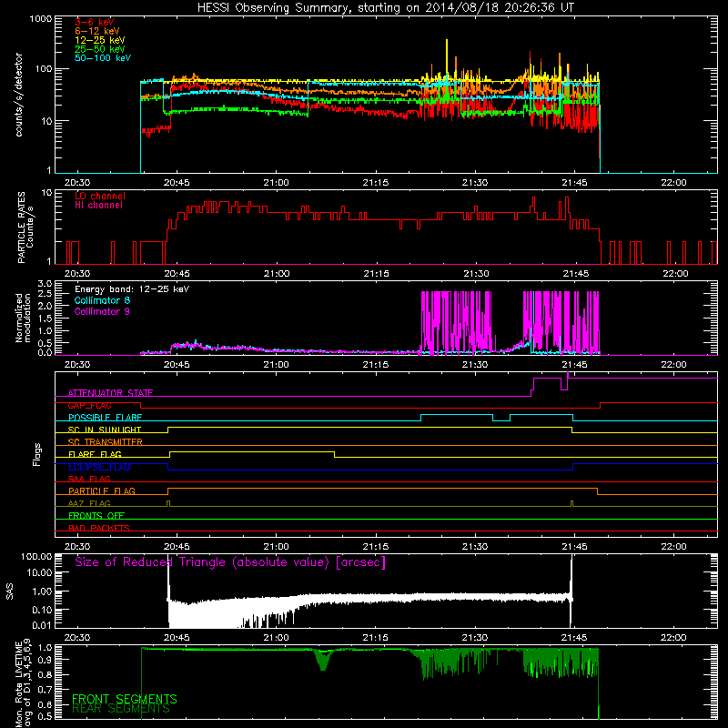This screenshot has height=728, width=728.
Task: Click the 100.00 tick on the SAS axis
Action: pyautogui.click(x=36, y=556)
